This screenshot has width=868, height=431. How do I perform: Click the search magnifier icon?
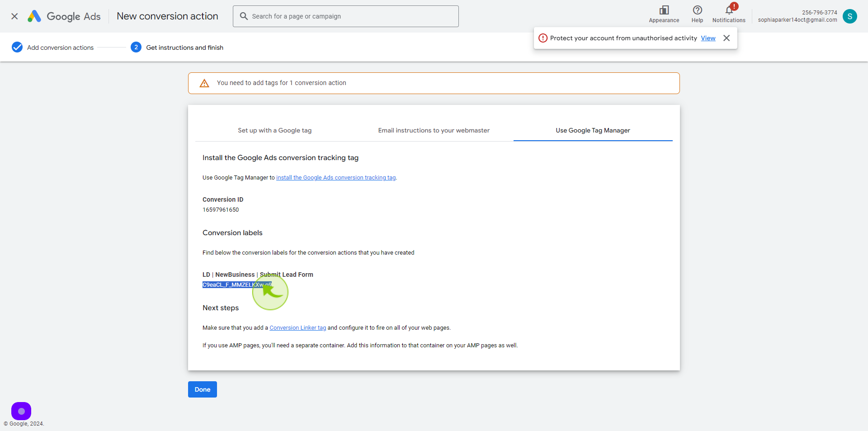(x=244, y=16)
